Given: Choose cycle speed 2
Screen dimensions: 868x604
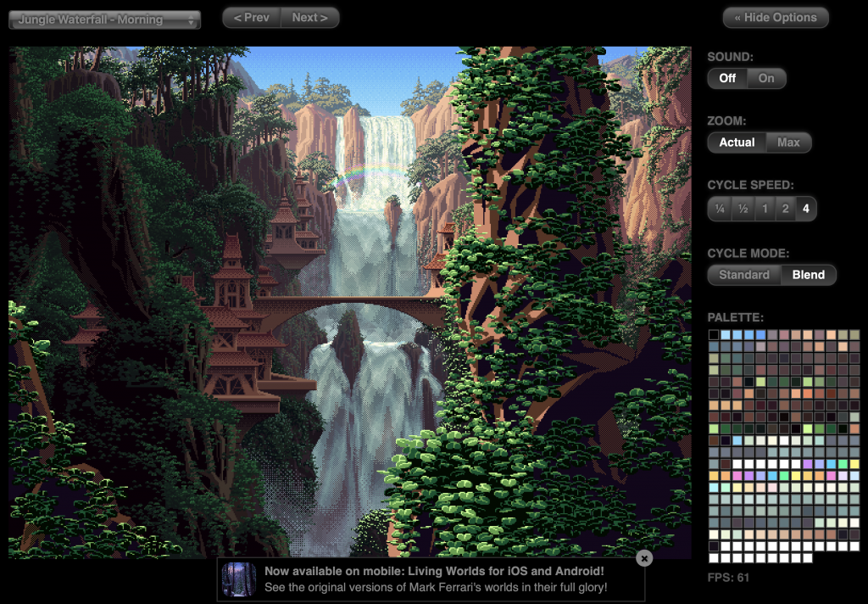Looking at the screenshot, I should click(x=786, y=209).
